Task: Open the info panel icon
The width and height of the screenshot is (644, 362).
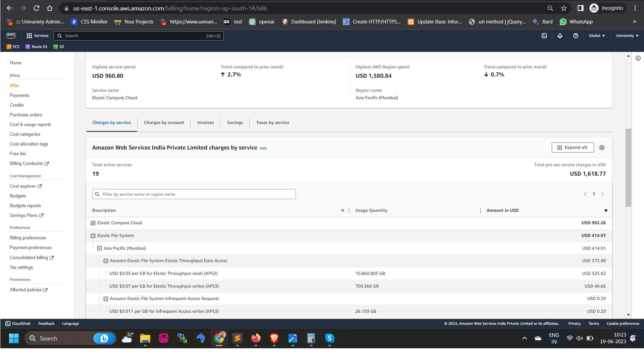Action: (638, 58)
